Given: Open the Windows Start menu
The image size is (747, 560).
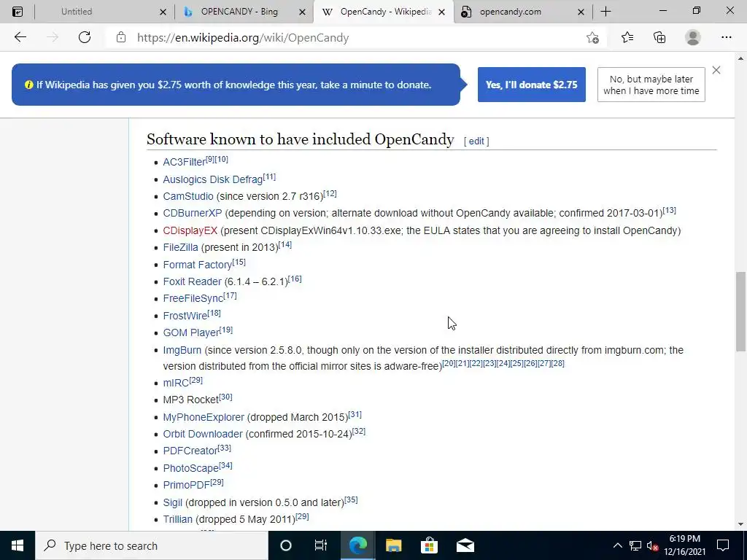Looking at the screenshot, I should [18, 545].
